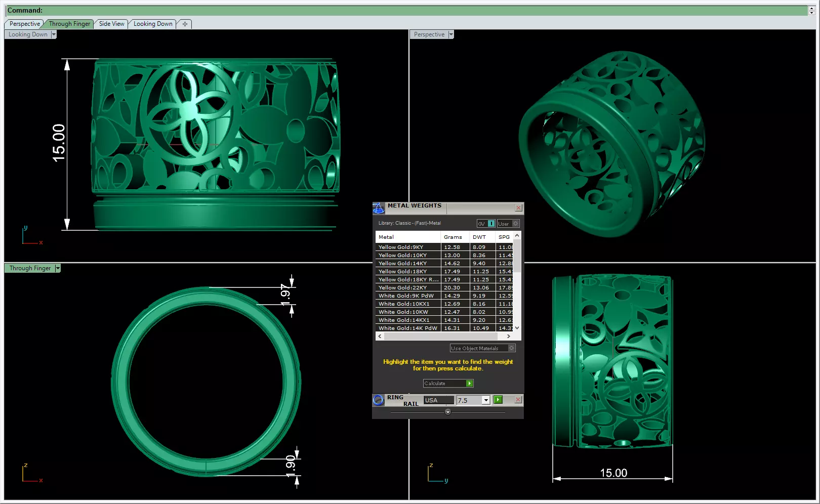Image resolution: width=820 pixels, height=504 pixels.
Task: Select the White Gold:10KW row
Action: click(444, 312)
